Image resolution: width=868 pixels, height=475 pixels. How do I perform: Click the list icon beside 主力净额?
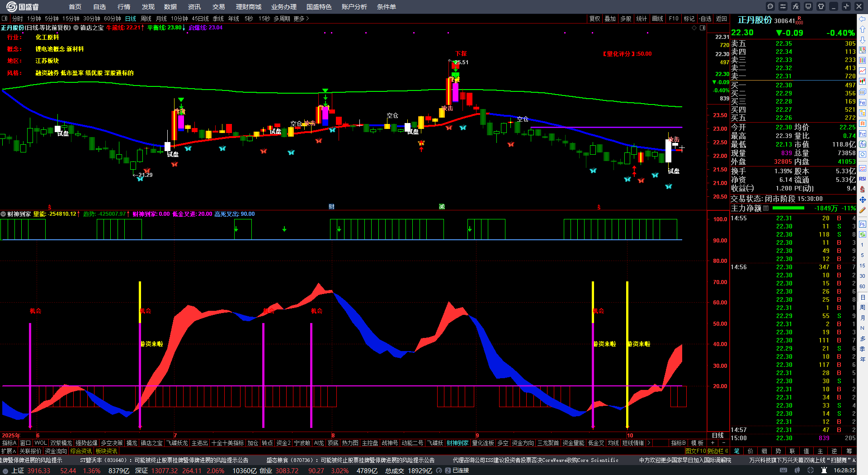(766, 208)
